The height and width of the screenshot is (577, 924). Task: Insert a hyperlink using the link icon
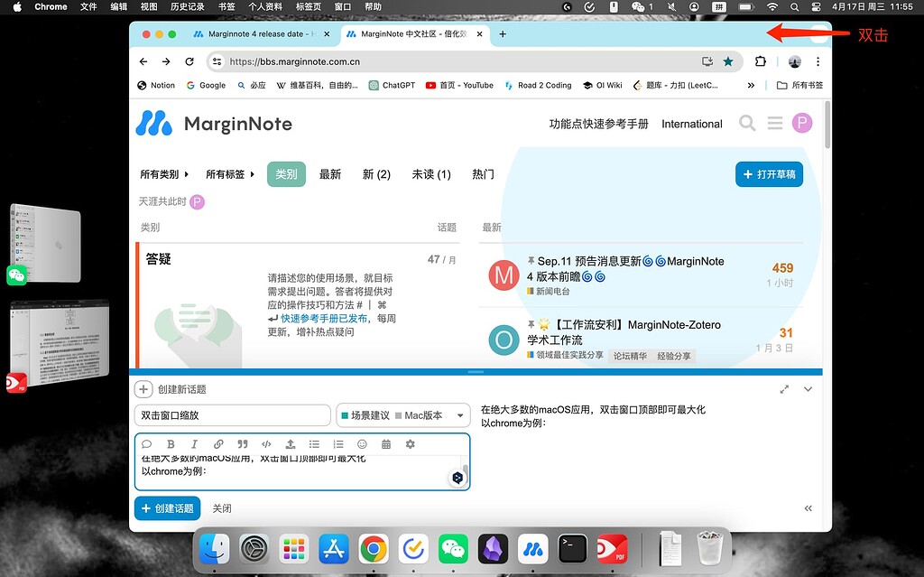pos(217,444)
